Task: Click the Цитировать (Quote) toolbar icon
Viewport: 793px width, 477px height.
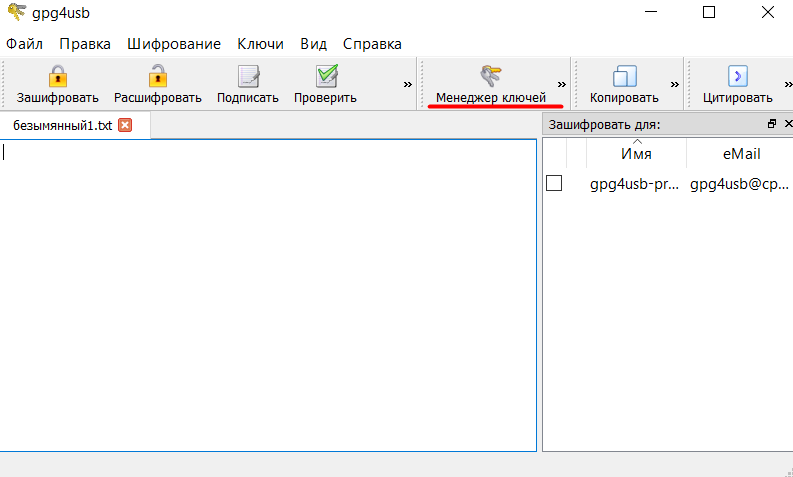Action: point(738,77)
